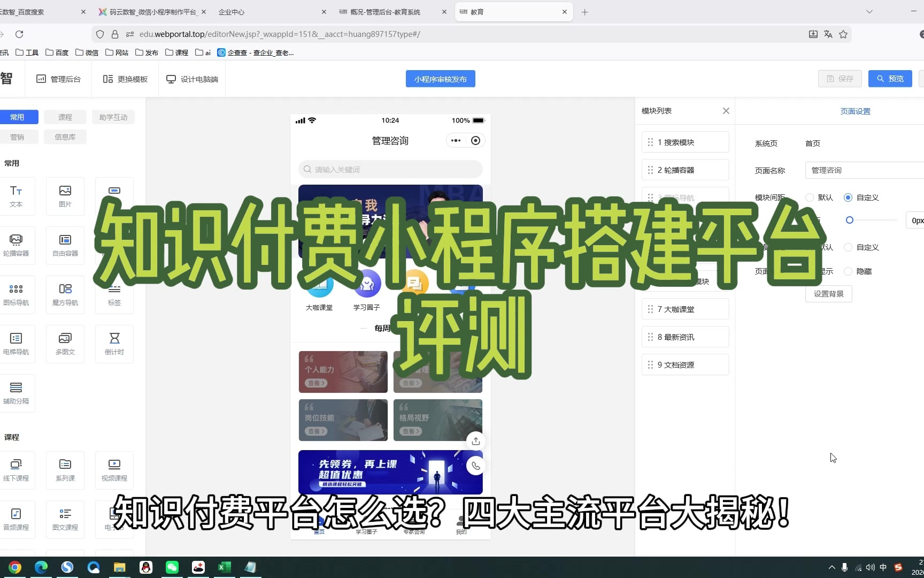The image size is (924, 578).
Task: Open the mini program ••• menu
Action: (456, 141)
